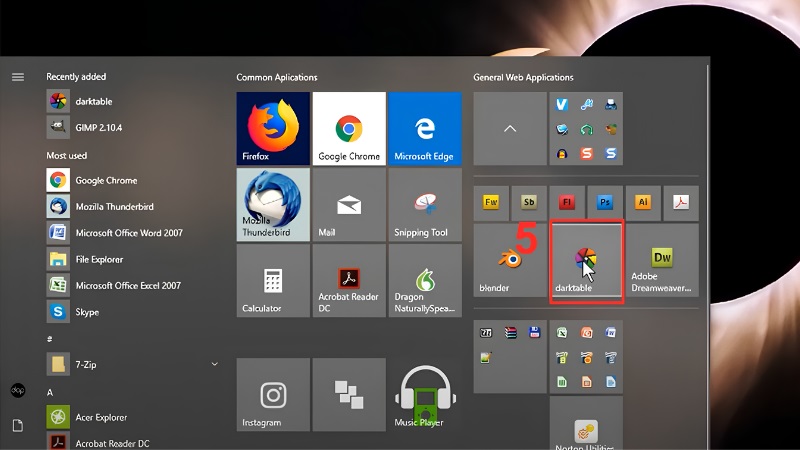The height and width of the screenshot is (450, 800).
Task: Open the Instagram tile
Action: click(273, 394)
